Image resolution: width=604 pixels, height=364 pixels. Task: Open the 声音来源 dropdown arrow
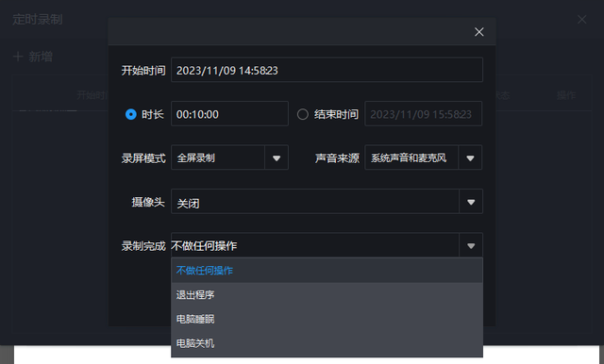[470, 157]
